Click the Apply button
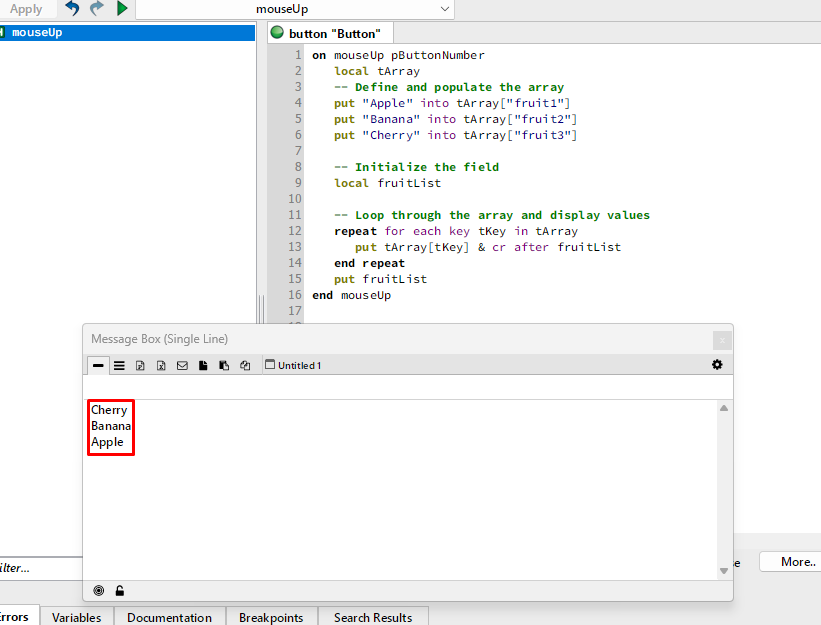The image size is (821, 625). point(26,9)
